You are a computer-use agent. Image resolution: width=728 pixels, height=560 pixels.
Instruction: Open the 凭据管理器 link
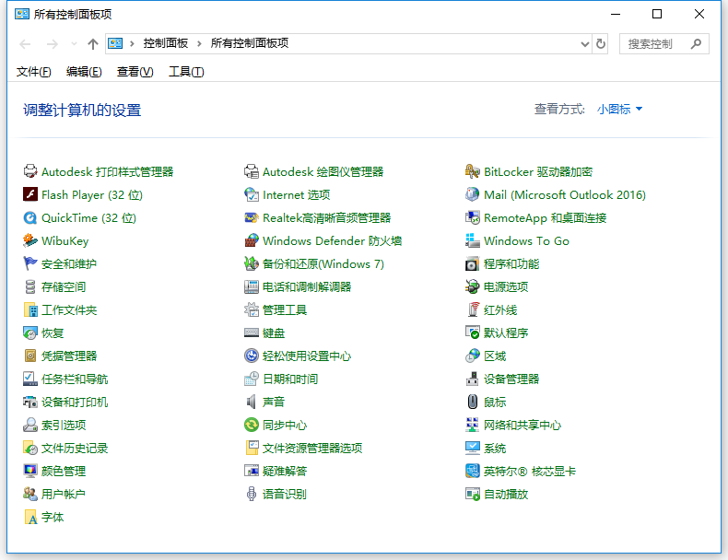(69, 356)
